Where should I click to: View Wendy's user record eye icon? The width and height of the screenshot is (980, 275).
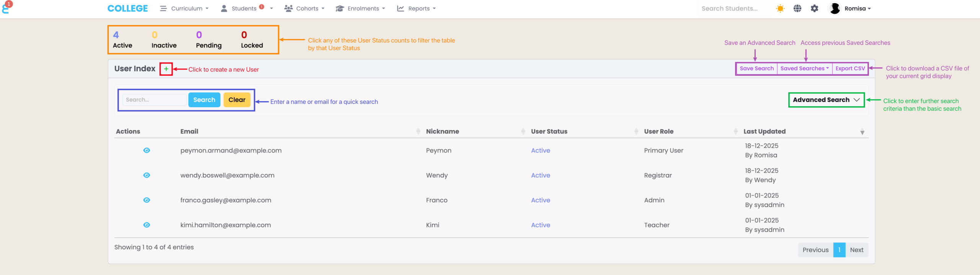pos(147,175)
